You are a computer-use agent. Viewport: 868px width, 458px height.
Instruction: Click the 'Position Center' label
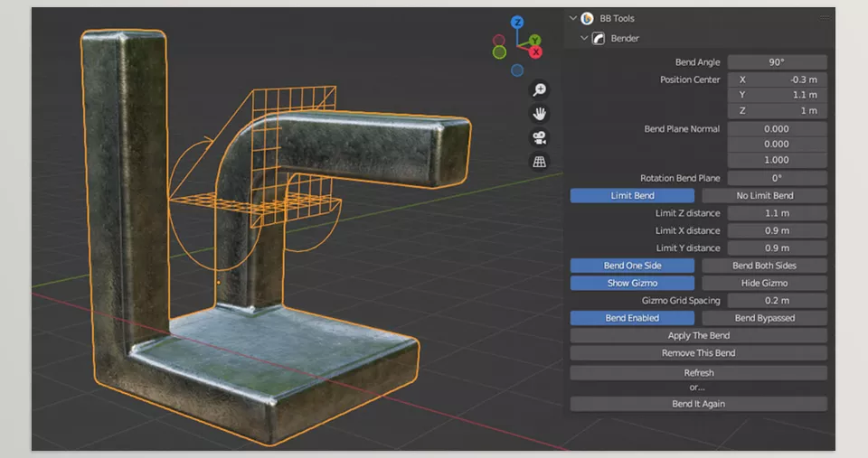coord(690,79)
